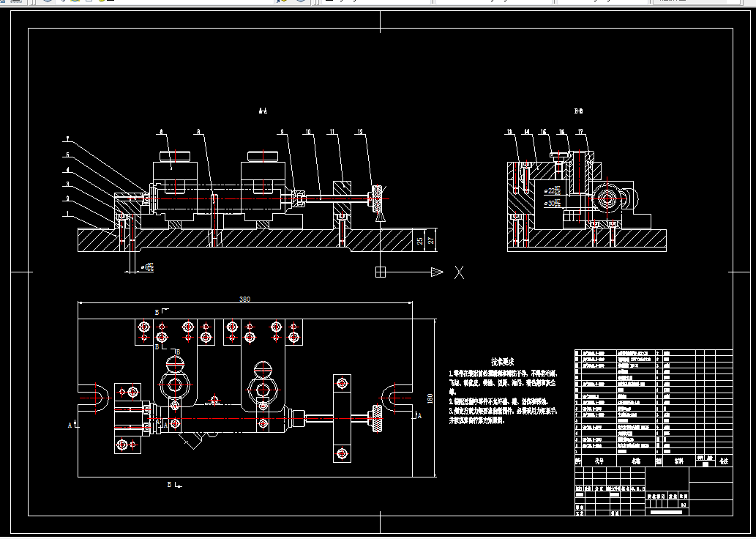The width and height of the screenshot is (756, 539).
Task: Select part balloon number 5
Action: click(68, 155)
